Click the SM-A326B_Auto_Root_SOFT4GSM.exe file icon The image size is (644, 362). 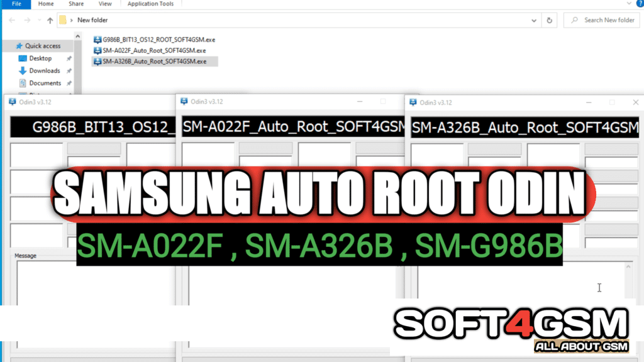point(97,62)
